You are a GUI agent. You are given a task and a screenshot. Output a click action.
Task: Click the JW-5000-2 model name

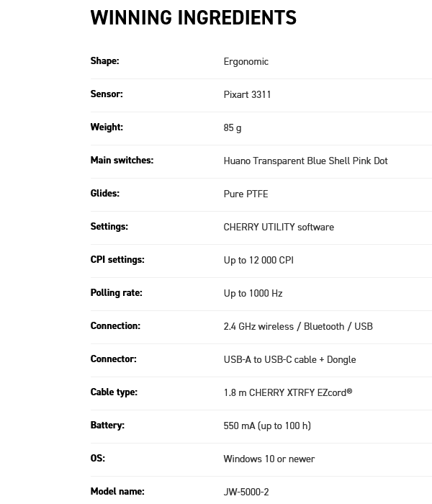[x=246, y=492]
